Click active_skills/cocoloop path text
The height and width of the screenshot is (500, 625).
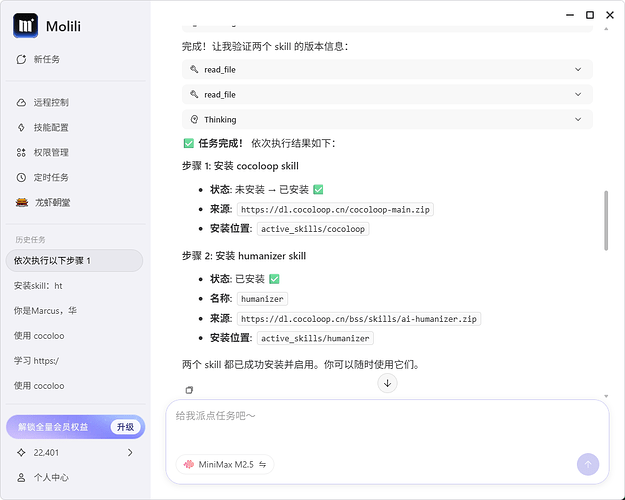click(313, 229)
